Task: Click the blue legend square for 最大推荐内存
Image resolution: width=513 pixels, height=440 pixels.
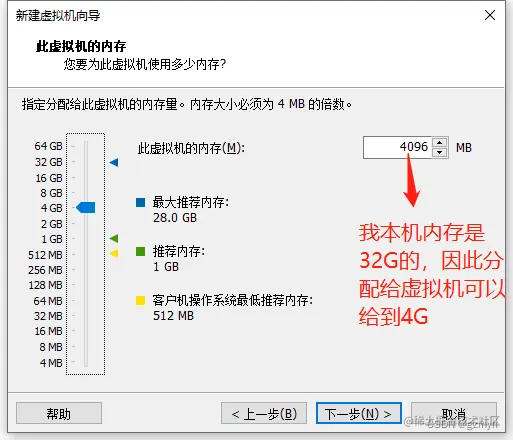Action: [x=140, y=202]
